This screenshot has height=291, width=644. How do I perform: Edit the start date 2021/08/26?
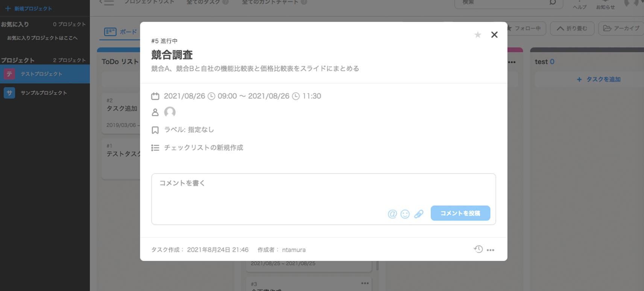pos(184,96)
